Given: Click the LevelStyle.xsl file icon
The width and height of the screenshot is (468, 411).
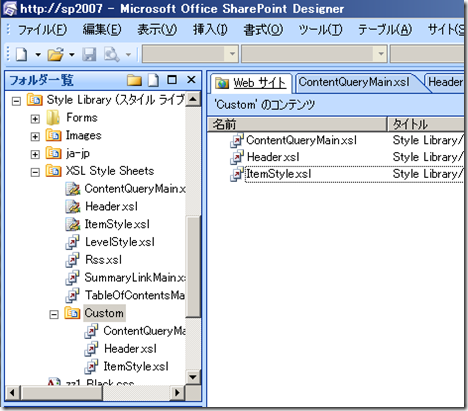Looking at the screenshot, I should pyautogui.click(x=72, y=242).
